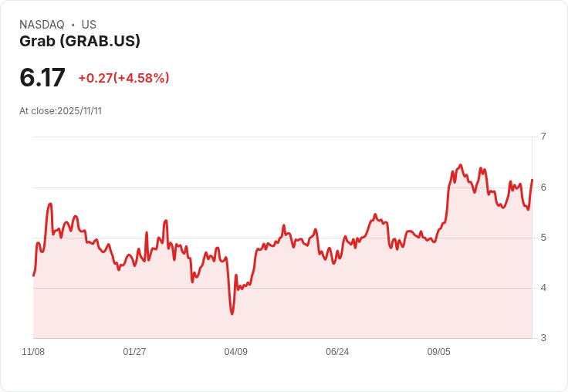Click the rightmost end of the price line
568x392 pixels.
click(532, 180)
